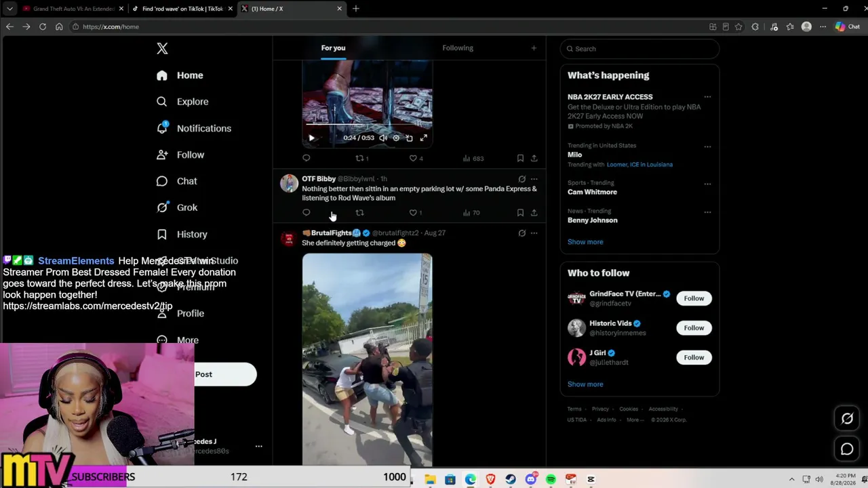Viewport: 868px width, 488px height.
Task: Open Notifications in the sidebar
Action: click(x=194, y=128)
